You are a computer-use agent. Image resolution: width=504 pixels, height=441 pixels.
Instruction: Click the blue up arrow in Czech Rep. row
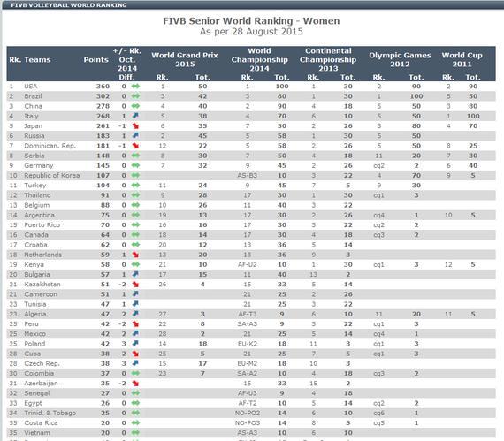(135, 363)
